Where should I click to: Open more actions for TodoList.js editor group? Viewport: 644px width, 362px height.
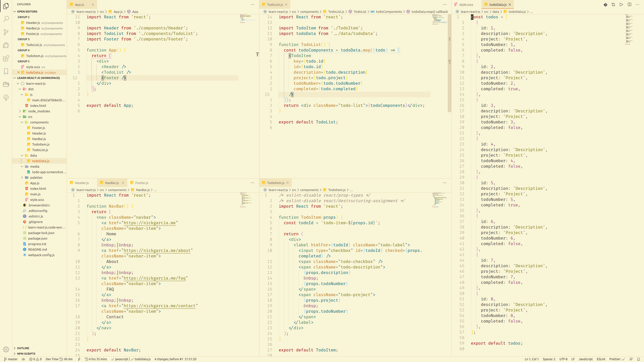coord(445,5)
